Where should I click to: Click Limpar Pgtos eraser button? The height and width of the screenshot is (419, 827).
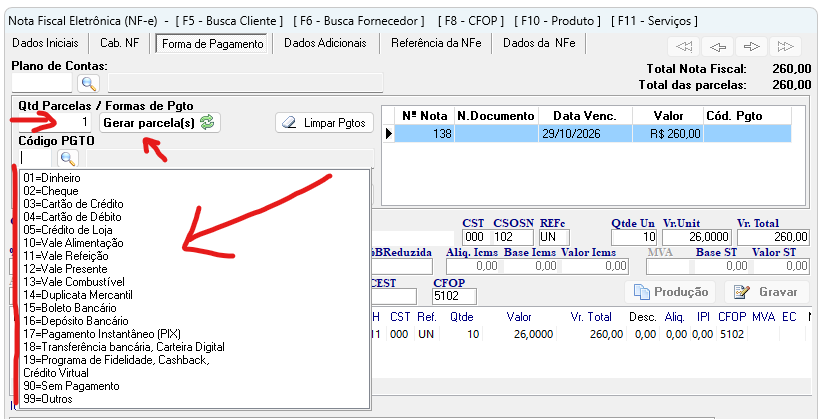(324, 123)
